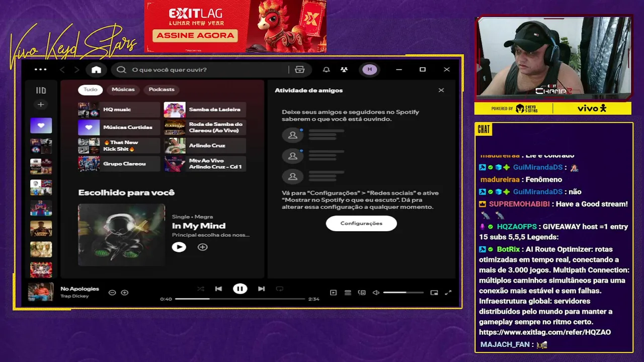The width and height of the screenshot is (644, 362).
Task: Select the Músicas filter chip
Action: [x=123, y=89]
